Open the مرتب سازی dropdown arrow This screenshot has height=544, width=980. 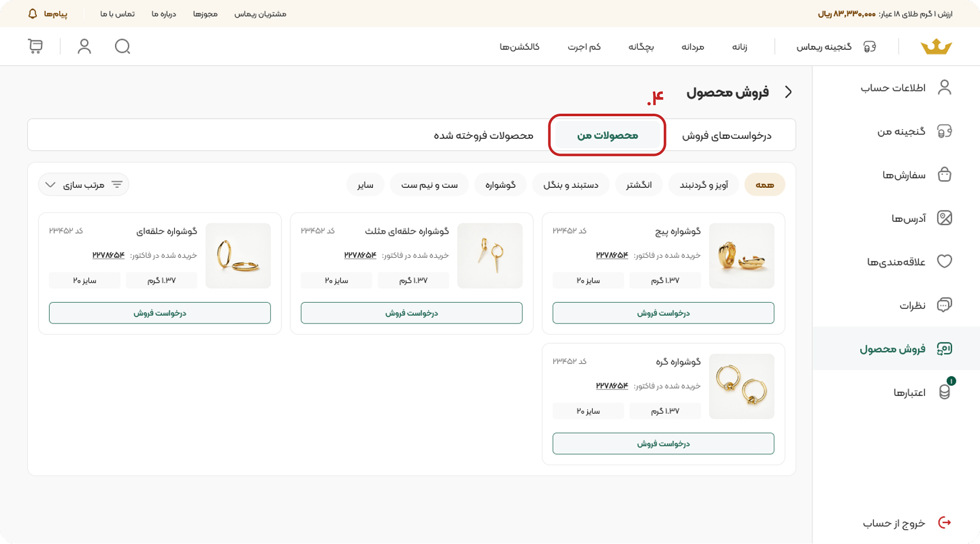tap(50, 185)
